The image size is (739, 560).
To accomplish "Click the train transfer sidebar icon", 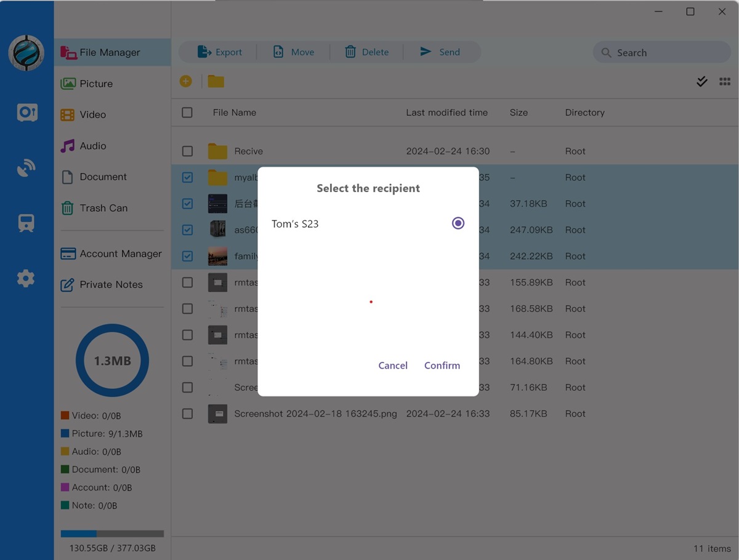I will [x=26, y=223].
